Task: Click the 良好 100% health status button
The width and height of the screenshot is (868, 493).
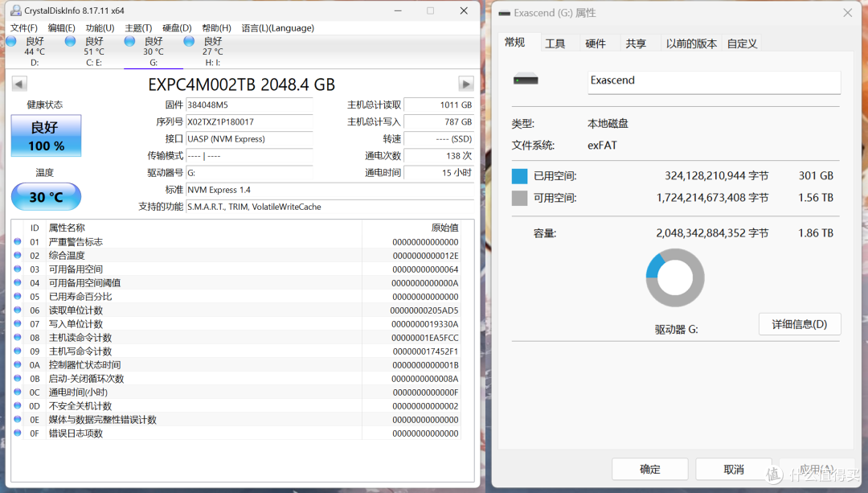Action: [47, 136]
